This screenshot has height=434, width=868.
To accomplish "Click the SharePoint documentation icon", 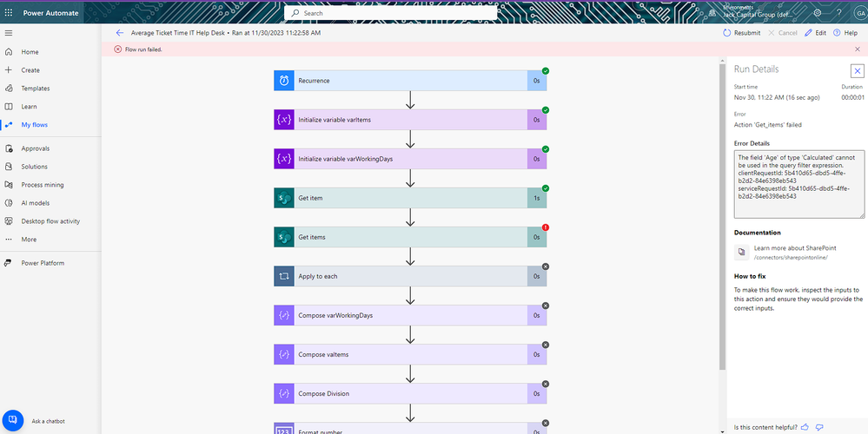I will (741, 253).
